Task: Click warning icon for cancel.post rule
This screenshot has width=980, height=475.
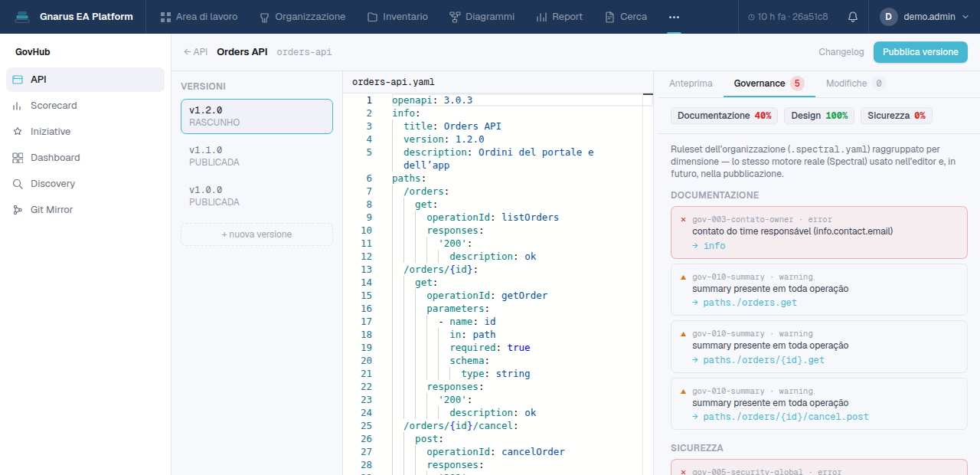Action: coord(684,391)
